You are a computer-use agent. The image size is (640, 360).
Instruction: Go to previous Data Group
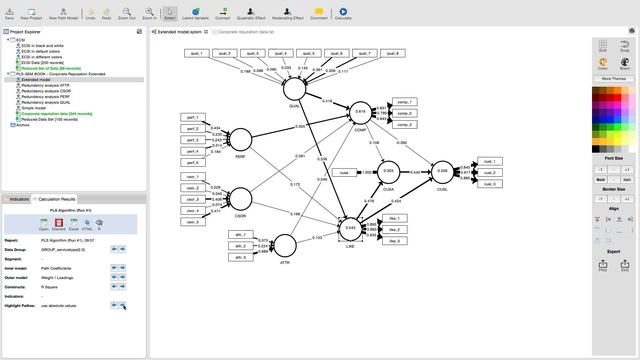(114, 249)
